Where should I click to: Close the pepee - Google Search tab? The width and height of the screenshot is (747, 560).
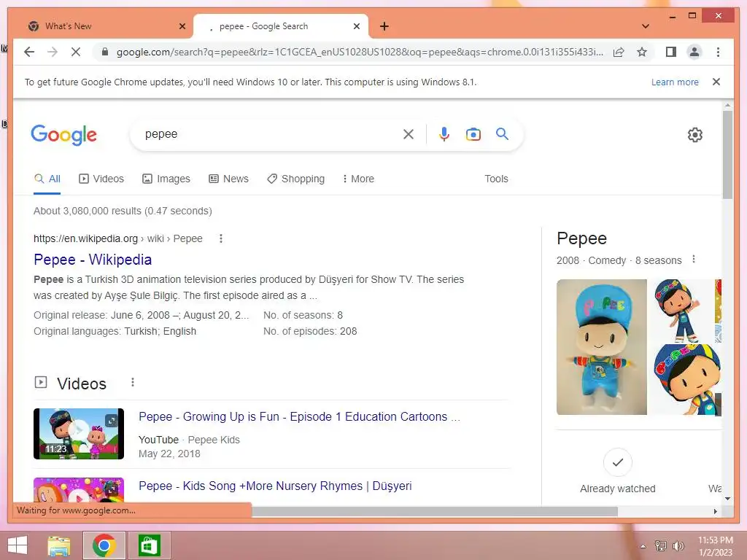(x=356, y=26)
